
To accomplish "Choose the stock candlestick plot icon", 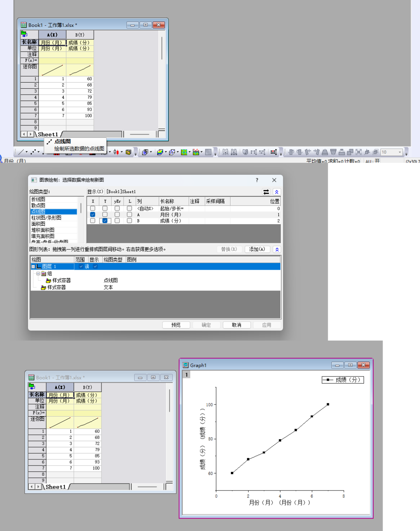I will (116, 152).
